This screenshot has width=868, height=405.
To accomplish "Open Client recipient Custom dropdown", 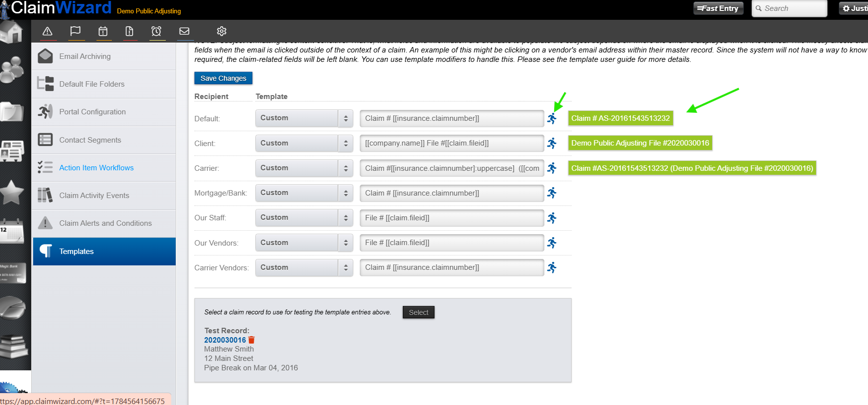I will (304, 143).
